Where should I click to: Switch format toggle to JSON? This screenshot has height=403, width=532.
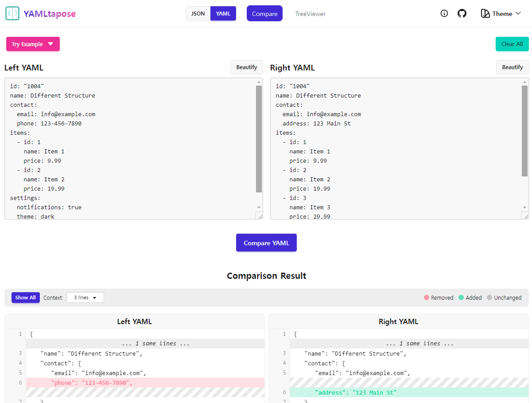point(198,13)
